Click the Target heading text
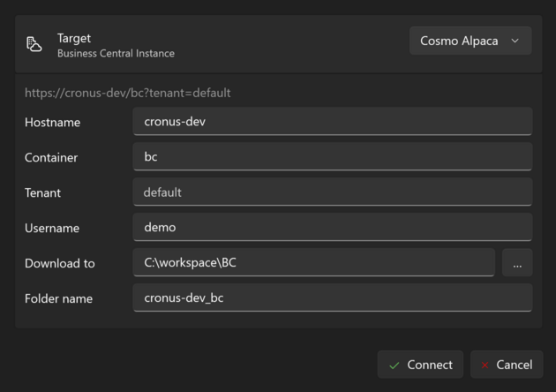556x392 pixels. (x=74, y=38)
